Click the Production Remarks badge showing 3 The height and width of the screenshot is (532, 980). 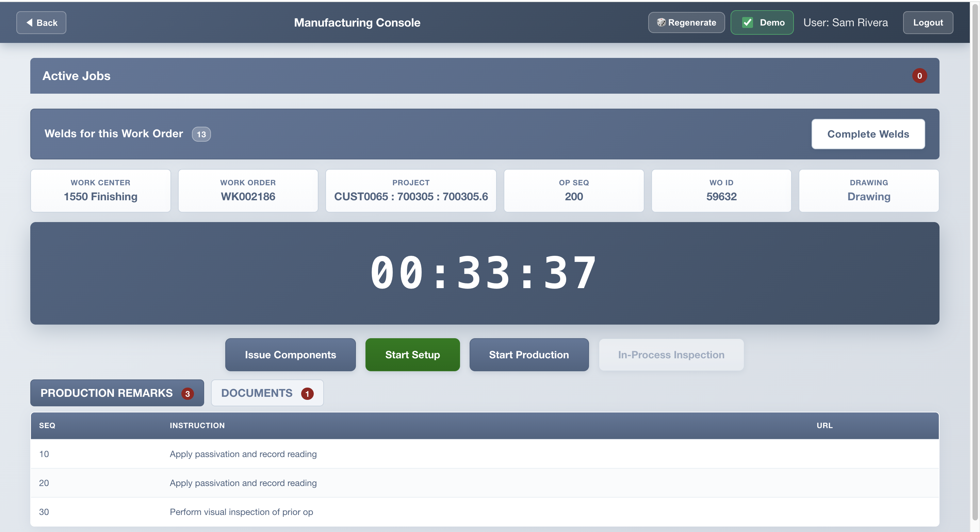[x=187, y=393]
